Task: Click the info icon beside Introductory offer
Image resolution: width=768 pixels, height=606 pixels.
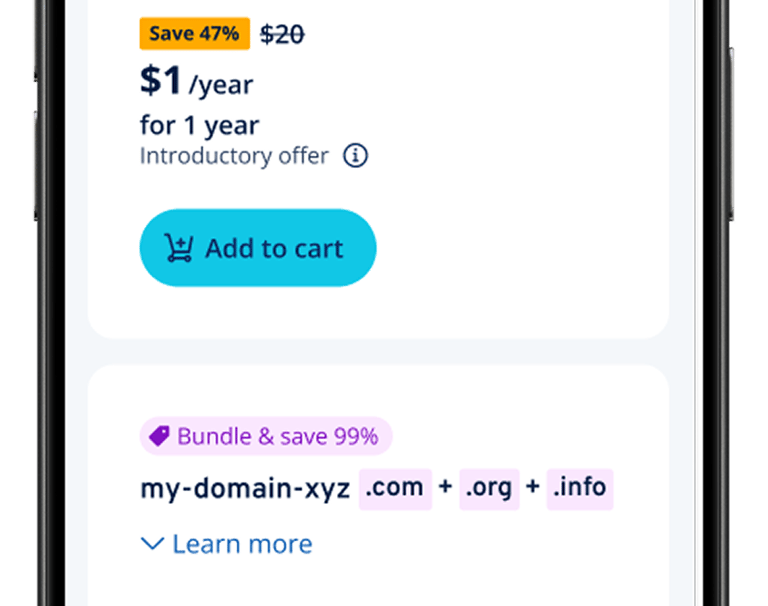Action: 355,156
